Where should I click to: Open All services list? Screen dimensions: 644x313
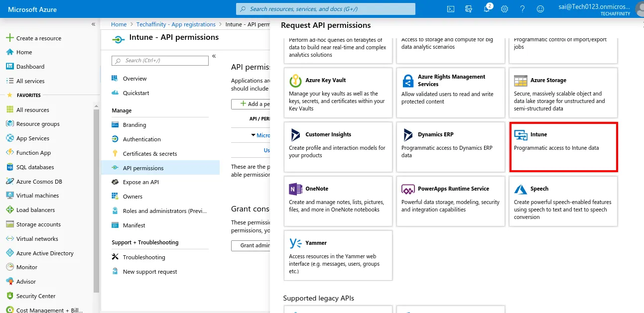coord(25,81)
